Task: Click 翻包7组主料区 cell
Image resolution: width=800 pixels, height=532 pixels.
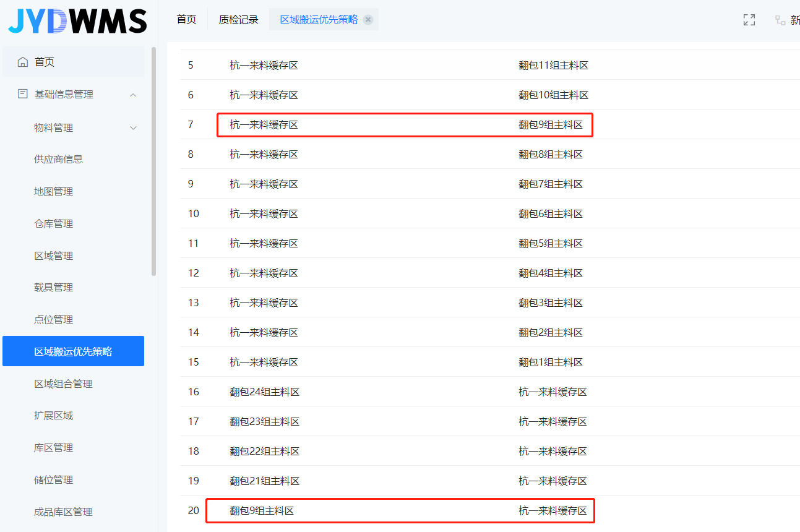Action: (x=551, y=184)
